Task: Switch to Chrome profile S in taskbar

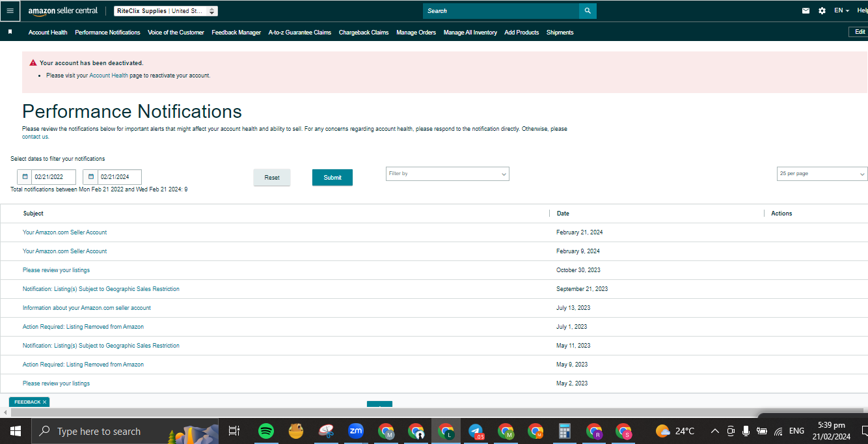Action: 624,431
